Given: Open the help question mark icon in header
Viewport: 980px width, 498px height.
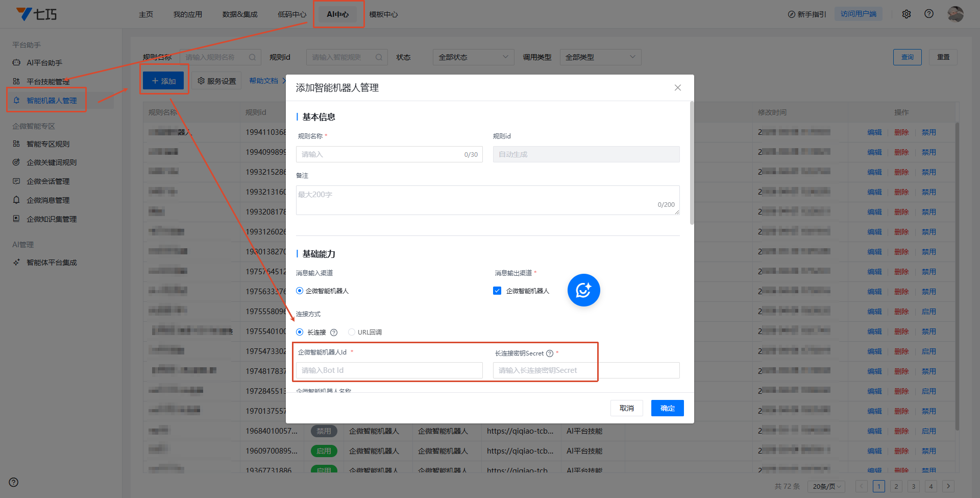Looking at the screenshot, I should (929, 14).
